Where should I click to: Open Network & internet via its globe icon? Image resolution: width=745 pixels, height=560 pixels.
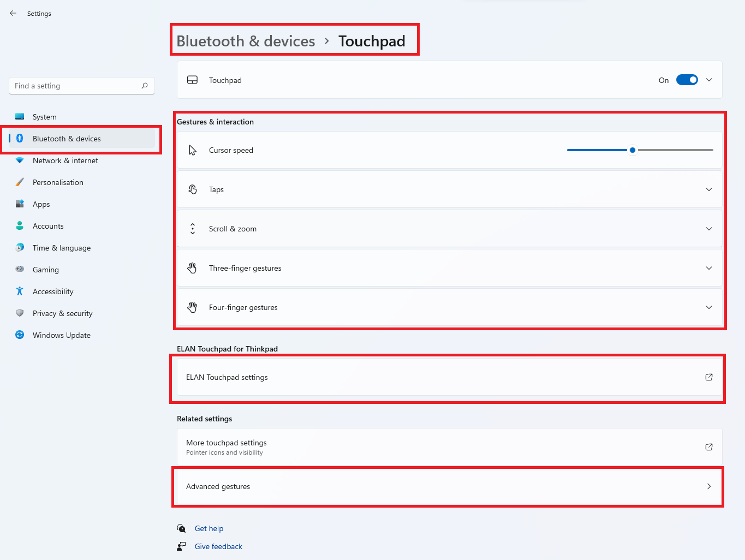[x=20, y=160]
